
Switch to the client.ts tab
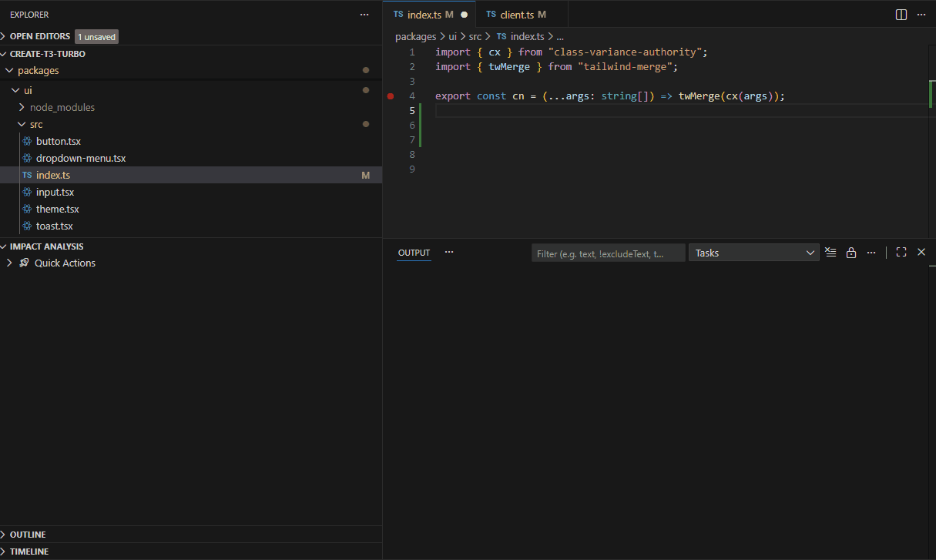(x=516, y=15)
